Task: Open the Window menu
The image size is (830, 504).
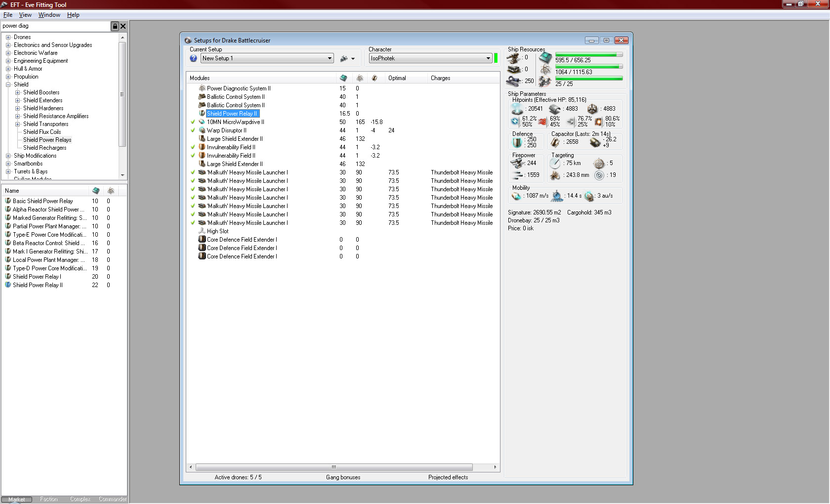Action: click(x=49, y=15)
